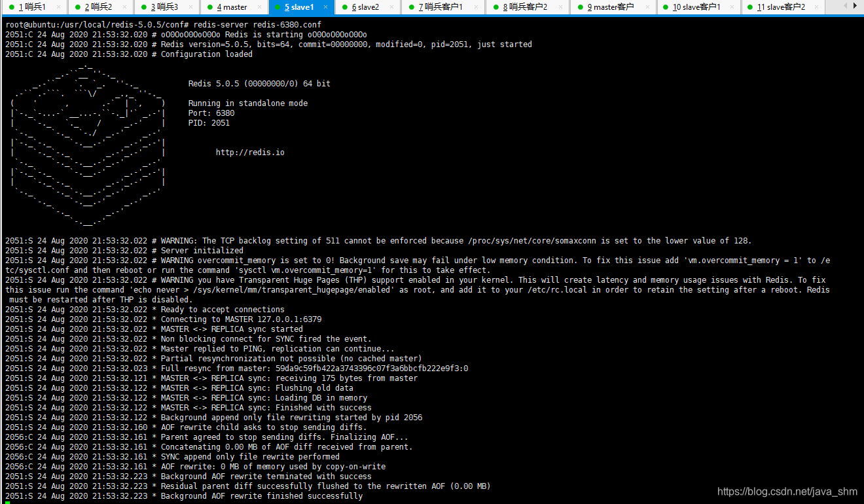Image resolution: width=864 pixels, height=504 pixels.
Task: Click 'Flushing old data' log line
Action: (179, 388)
